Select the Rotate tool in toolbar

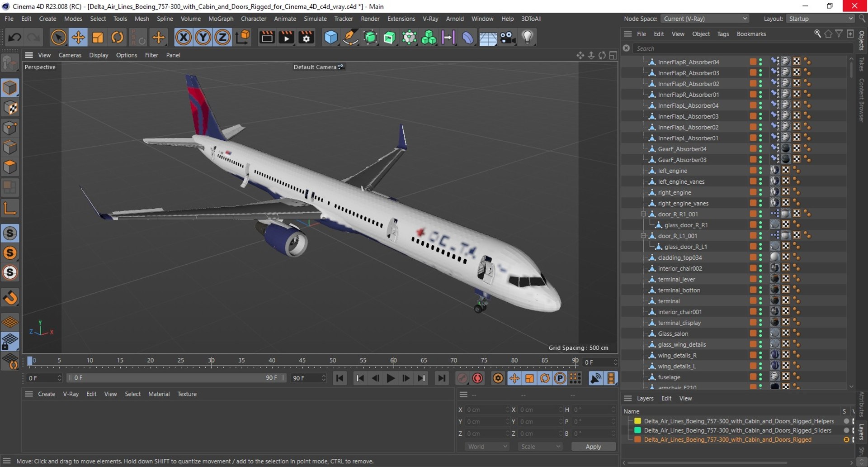(x=117, y=37)
